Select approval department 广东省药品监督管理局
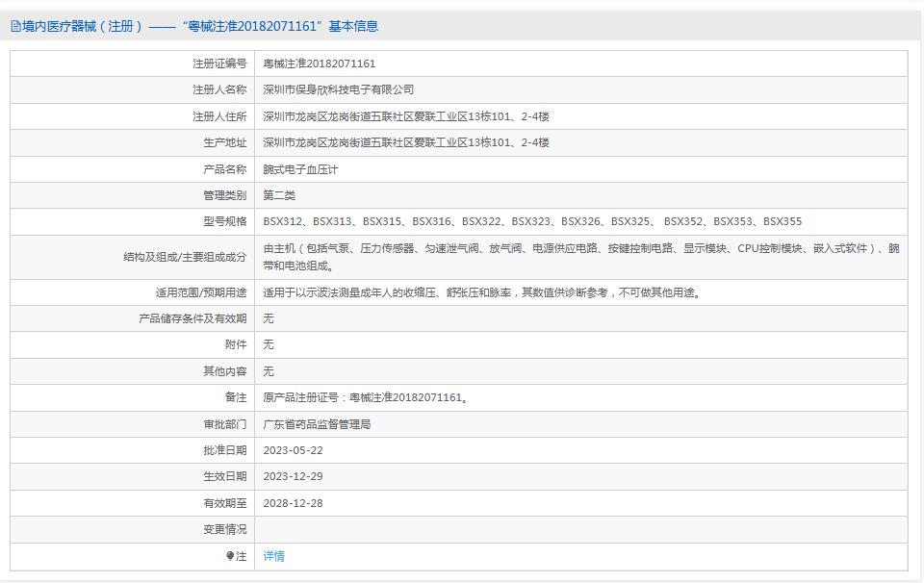Image resolution: width=924 pixels, height=583 pixels. [x=318, y=424]
